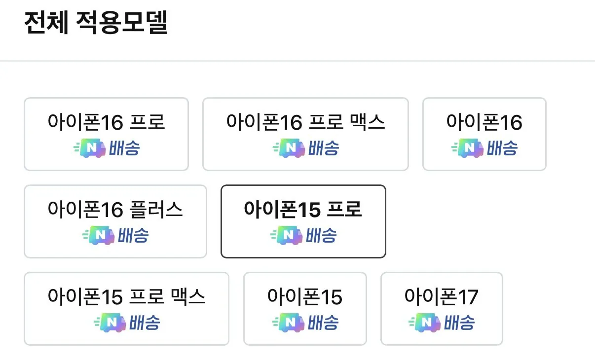Select the 아이폰16 프로 model option
The image size is (595, 364).
point(106,122)
